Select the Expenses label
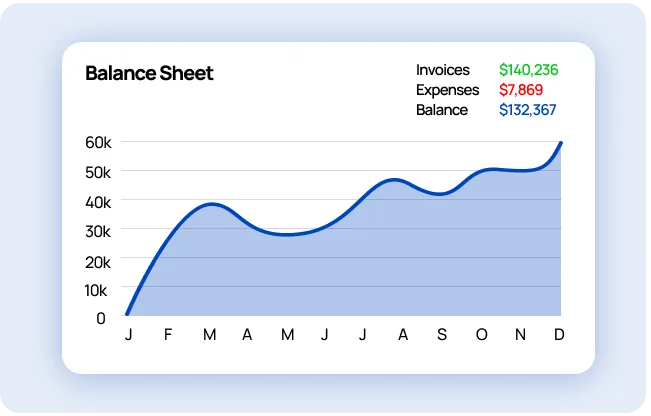Viewport: 651px width, 416px height. [447, 90]
